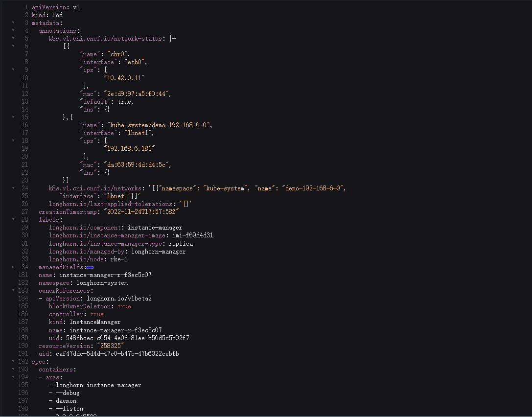The width and height of the screenshot is (532, 417).
Task: Collapse the spec section
Action: [14, 361]
